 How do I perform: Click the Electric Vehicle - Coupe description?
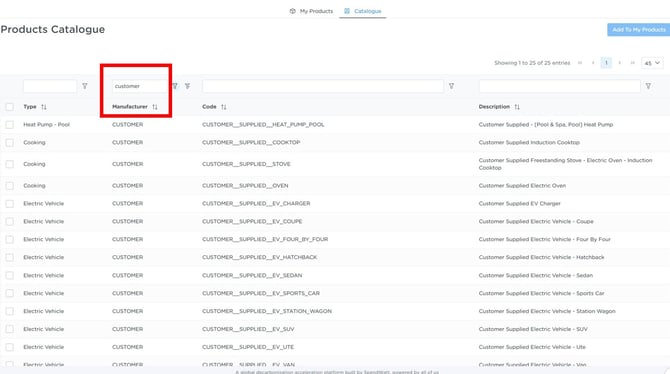click(x=536, y=221)
